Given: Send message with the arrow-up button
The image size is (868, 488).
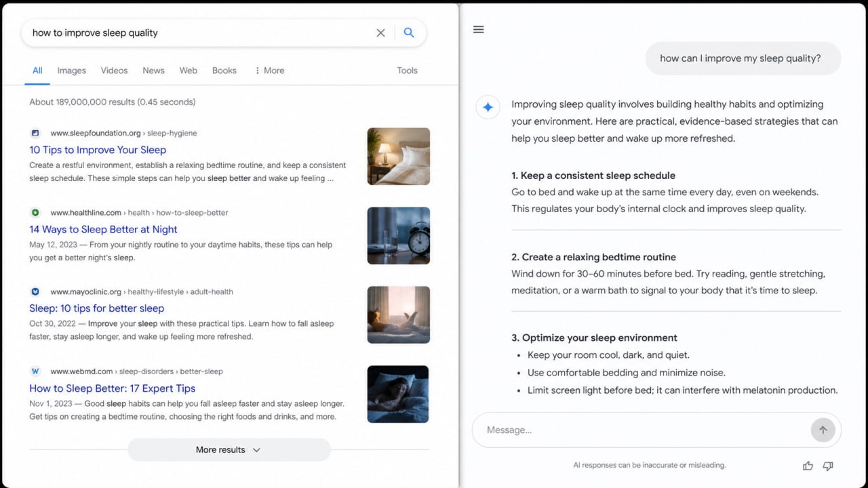Looking at the screenshot, I should point(823,430).
